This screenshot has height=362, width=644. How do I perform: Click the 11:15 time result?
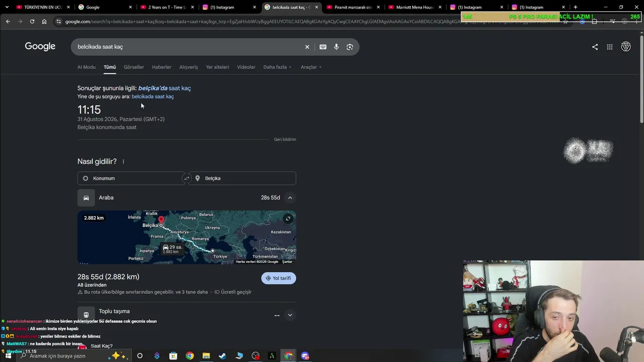click(89, 110)
